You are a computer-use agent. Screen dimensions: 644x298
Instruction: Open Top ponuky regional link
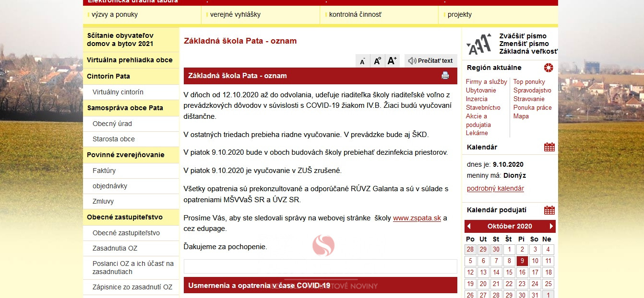coord(529,82)
